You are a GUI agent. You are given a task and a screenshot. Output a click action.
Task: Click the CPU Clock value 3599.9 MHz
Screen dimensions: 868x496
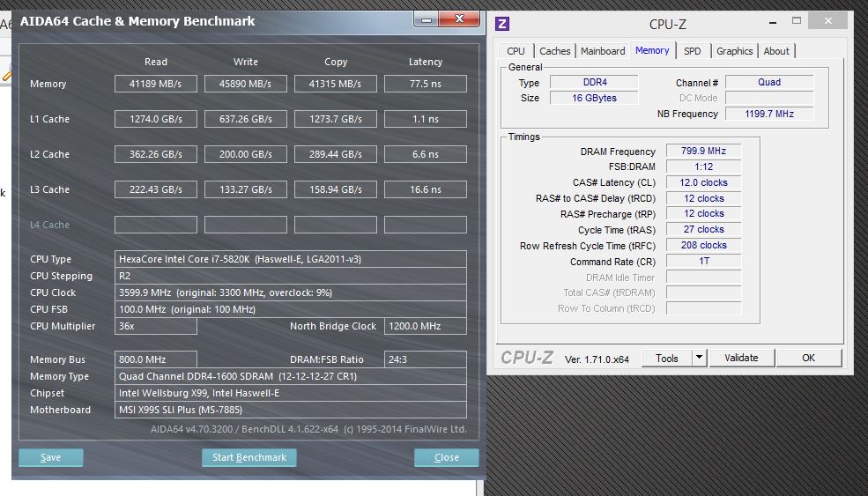pos(291,292)
